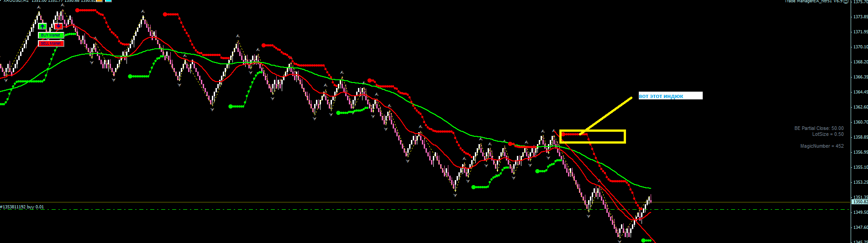Click price scale value 1362.60
868x243 pixels.
point(860,107)
